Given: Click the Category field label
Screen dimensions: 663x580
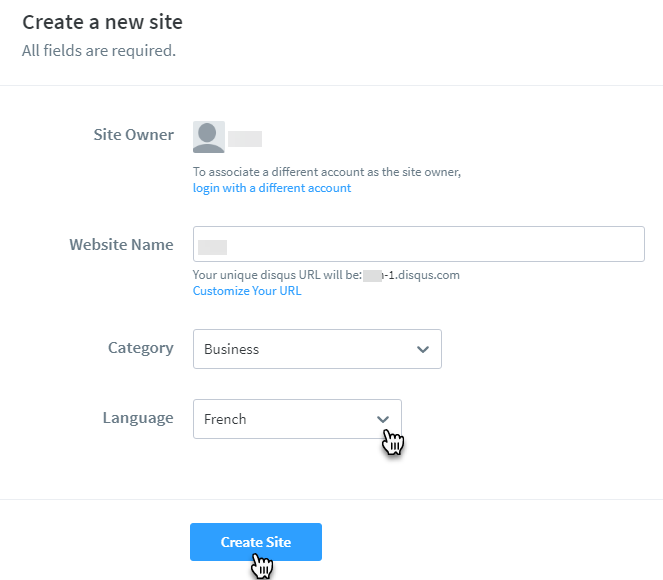Looking at the screenshot, I should pos(141,348).
